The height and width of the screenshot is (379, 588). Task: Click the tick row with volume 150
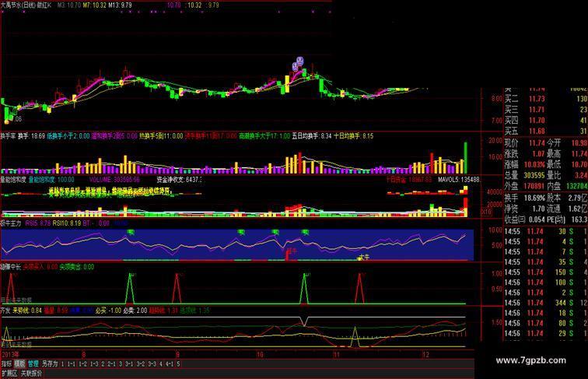pyautogui.click(x=546, y=272)
